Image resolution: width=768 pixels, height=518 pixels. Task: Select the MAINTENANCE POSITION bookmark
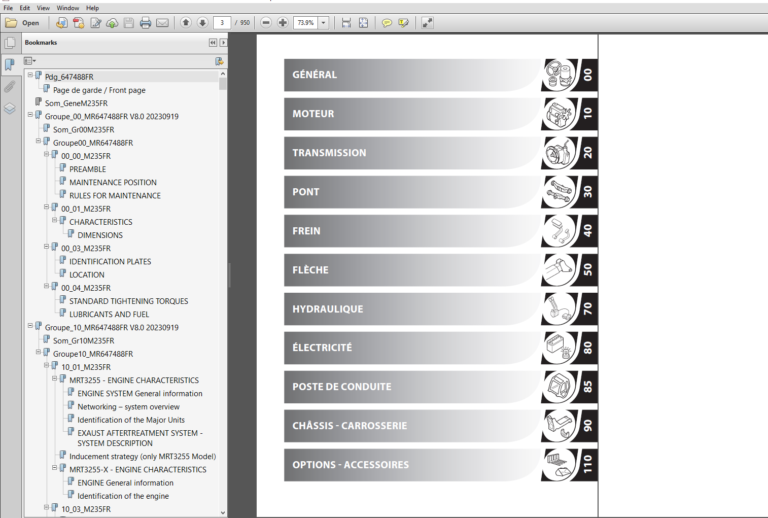click(113, 182)
